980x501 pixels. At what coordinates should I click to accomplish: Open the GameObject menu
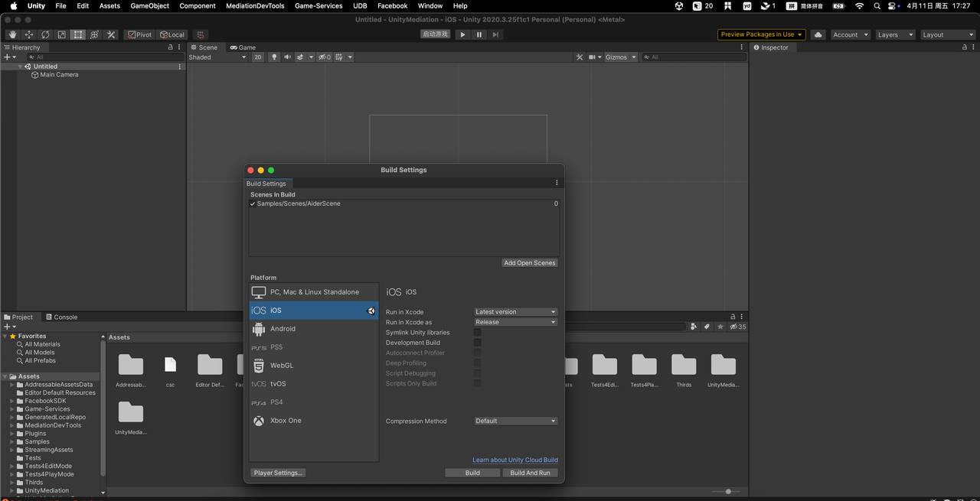[150, 5]
